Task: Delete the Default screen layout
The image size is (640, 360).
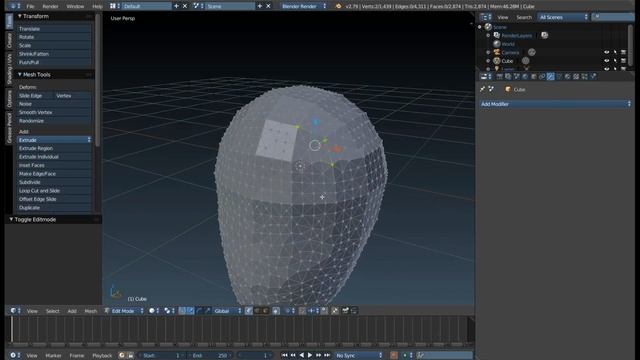Action: pyautogui.click(x=185, y=6)
